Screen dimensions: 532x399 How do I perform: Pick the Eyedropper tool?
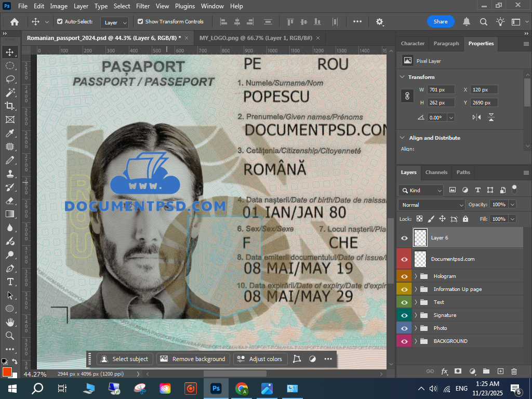[x=9, y=133]
